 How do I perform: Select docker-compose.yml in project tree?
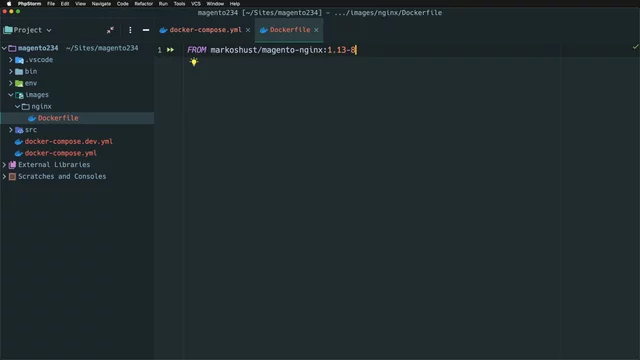coord(60,153)
